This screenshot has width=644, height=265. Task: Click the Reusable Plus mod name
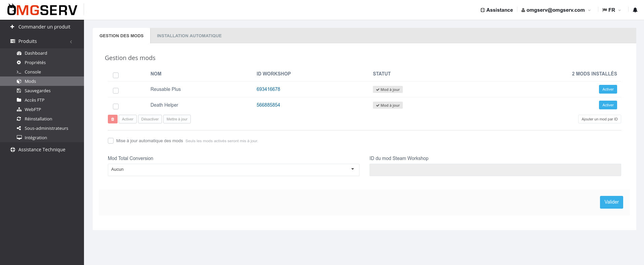166,89
